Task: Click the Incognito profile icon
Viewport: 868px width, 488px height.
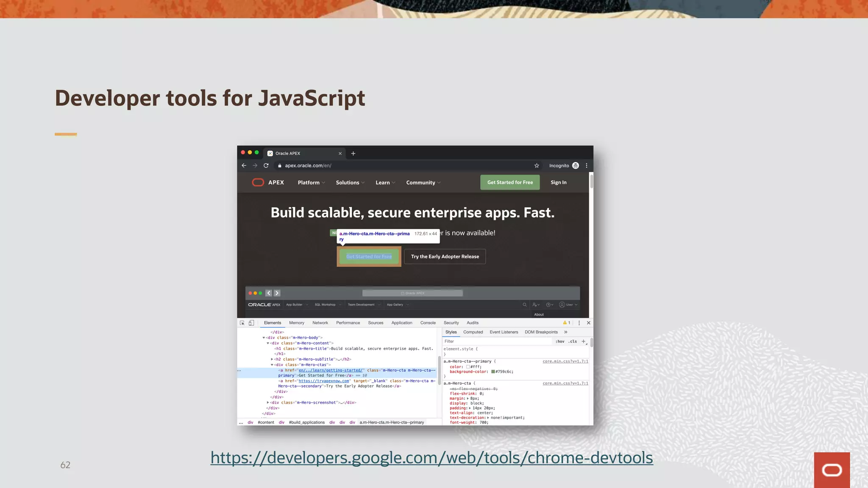Action: [576, 166]
